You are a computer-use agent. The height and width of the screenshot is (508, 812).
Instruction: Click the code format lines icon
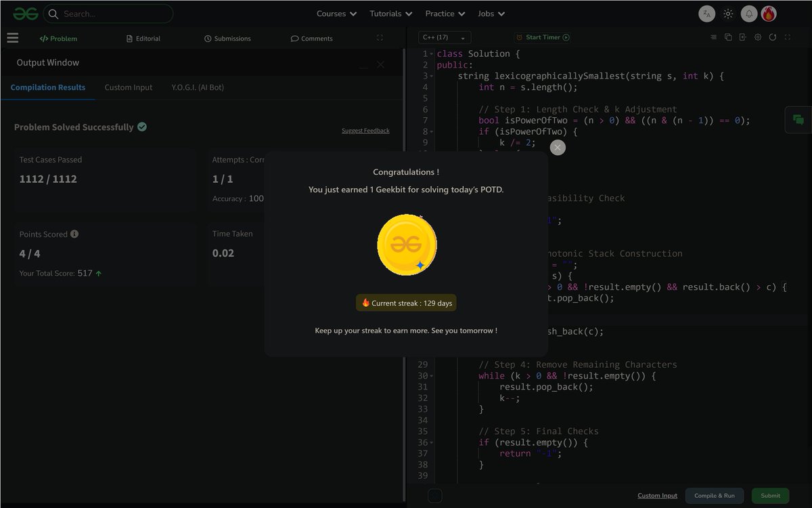tap(713, 37)
